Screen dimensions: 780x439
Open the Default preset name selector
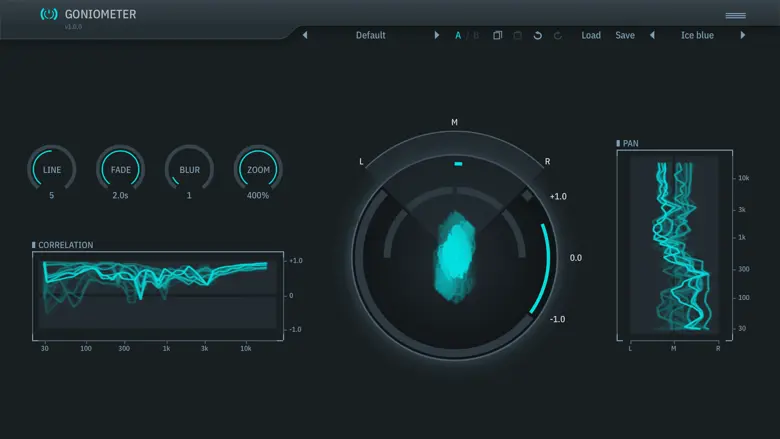[371, 35]
